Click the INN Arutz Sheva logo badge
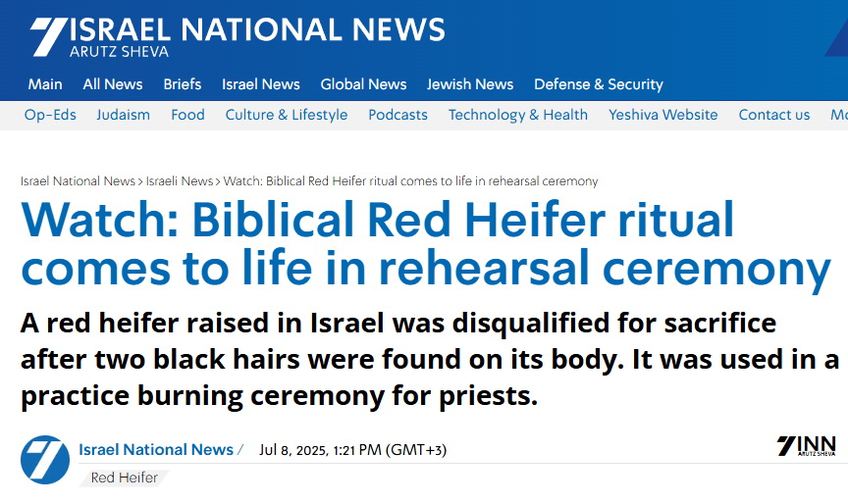Screen dimensions: 848x504 pos(805,447)
